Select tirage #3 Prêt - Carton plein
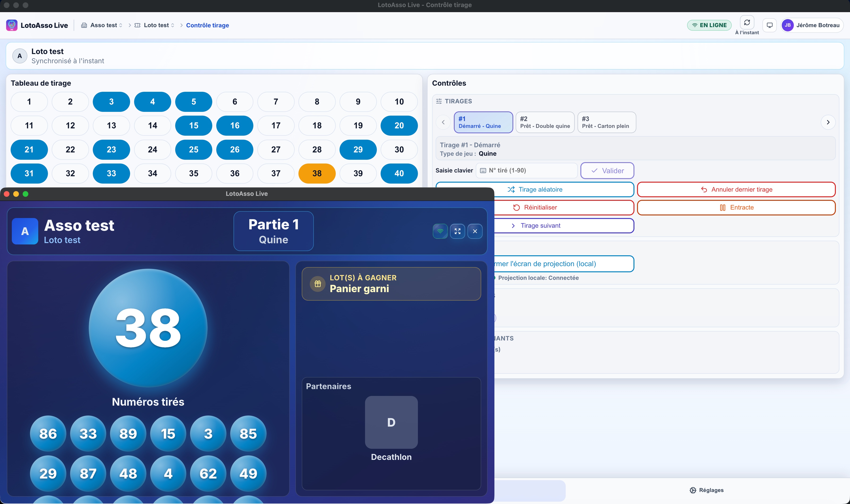Image resolution: width=850 pixels, height=504 pixels. (606, 122)
